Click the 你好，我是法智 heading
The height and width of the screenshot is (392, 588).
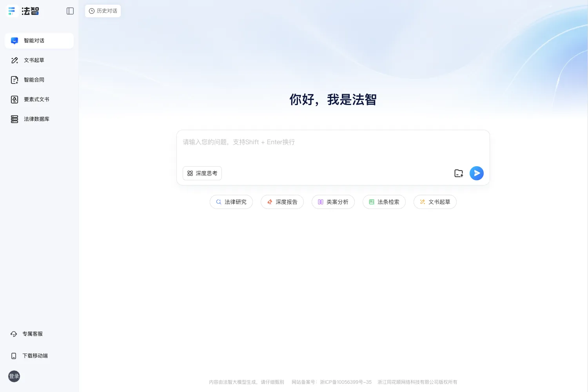point(333,100)
